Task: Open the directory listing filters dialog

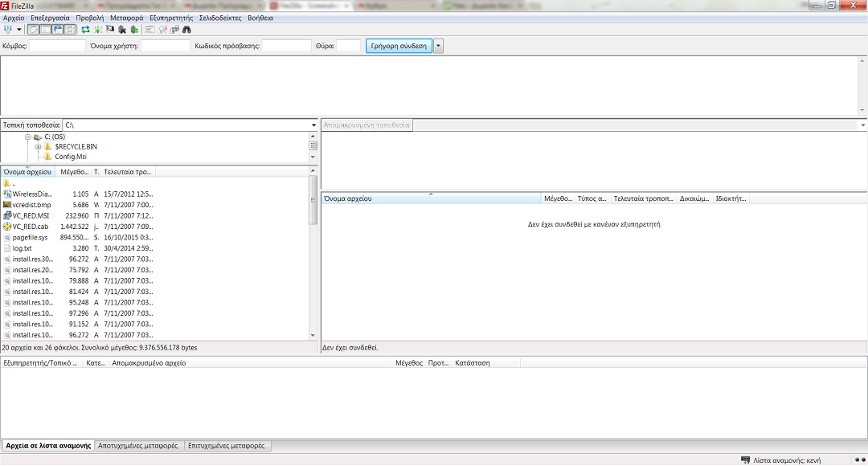Action: [x=150, y=30]
